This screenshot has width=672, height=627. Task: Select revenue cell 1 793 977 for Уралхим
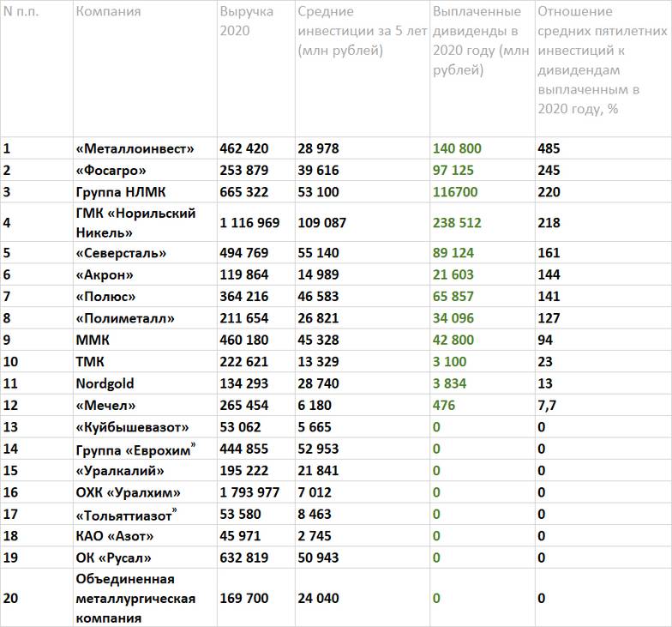click(x=249, y=492)
